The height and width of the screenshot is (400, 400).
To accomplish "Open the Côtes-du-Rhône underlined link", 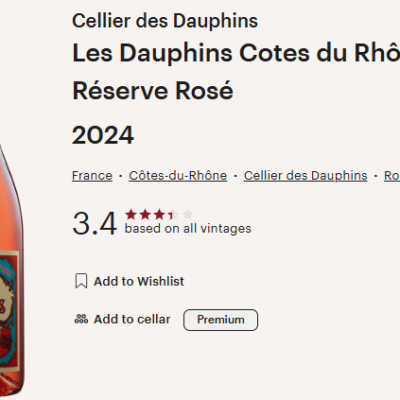I will point(178,176).
